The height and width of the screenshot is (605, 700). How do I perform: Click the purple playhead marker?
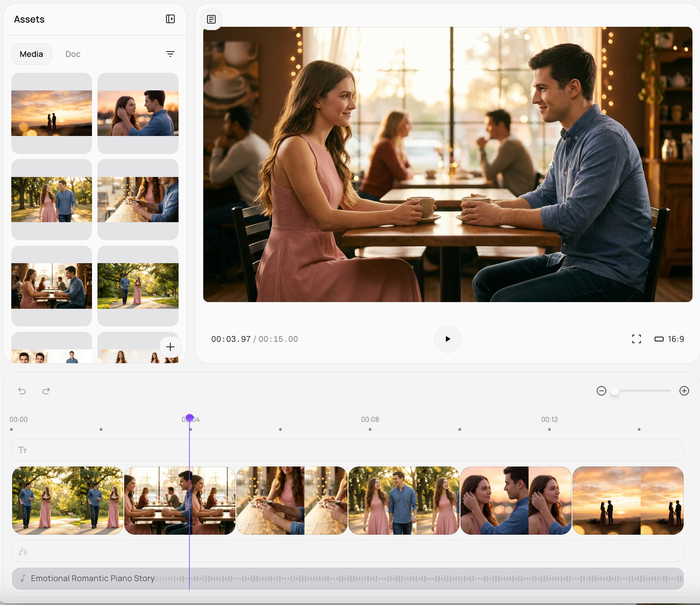tap(189, 418)
